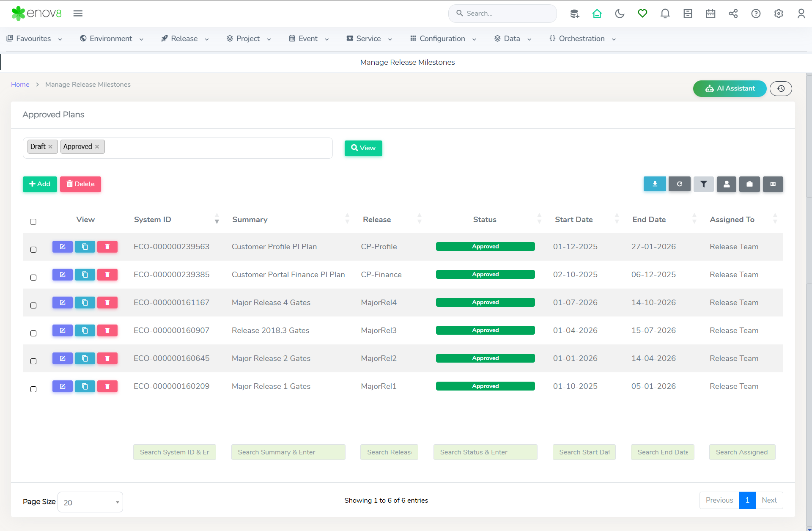This screenshot has height=531, width=812.
Task: Open the notifications bell icon
Action: click(665, 14)
